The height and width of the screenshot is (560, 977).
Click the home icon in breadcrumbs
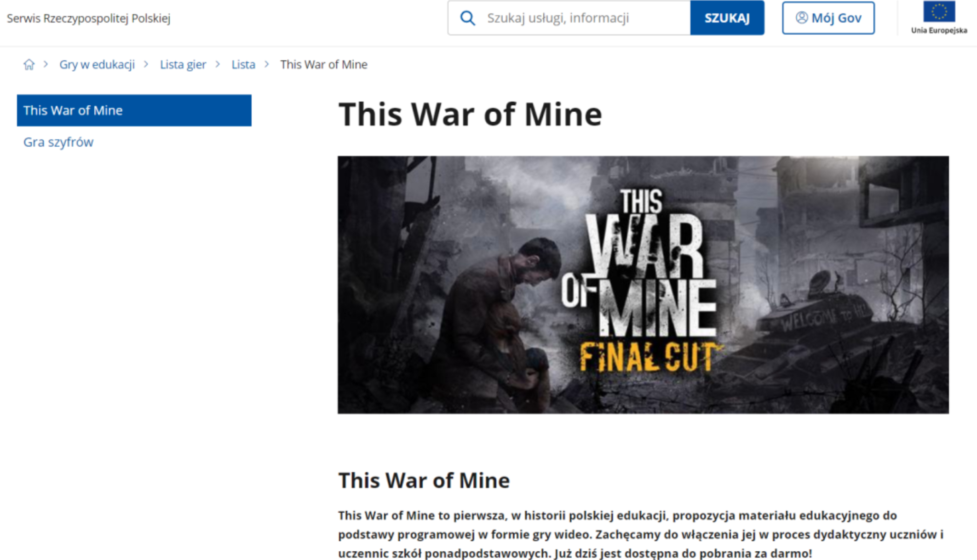[x=29, y=64]
